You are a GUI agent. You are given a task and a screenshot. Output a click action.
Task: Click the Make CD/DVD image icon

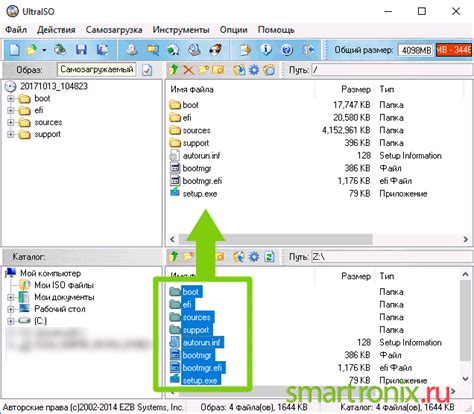pyautogui.click(x=132, y=50)
